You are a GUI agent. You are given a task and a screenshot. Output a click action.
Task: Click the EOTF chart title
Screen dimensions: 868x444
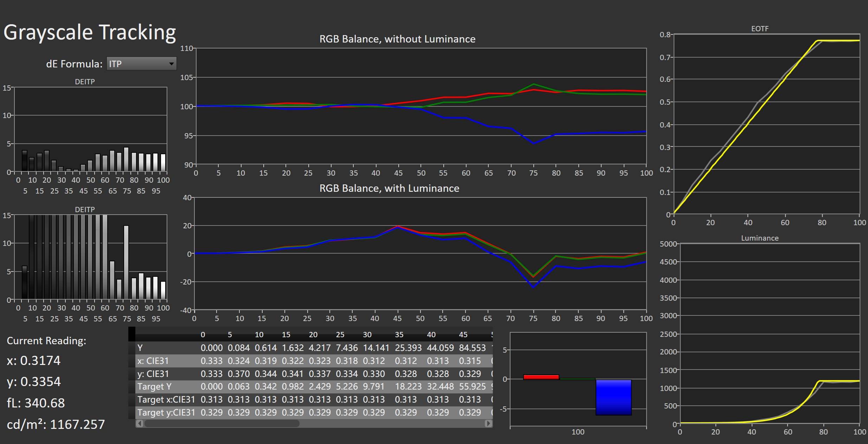coord(759,29)
